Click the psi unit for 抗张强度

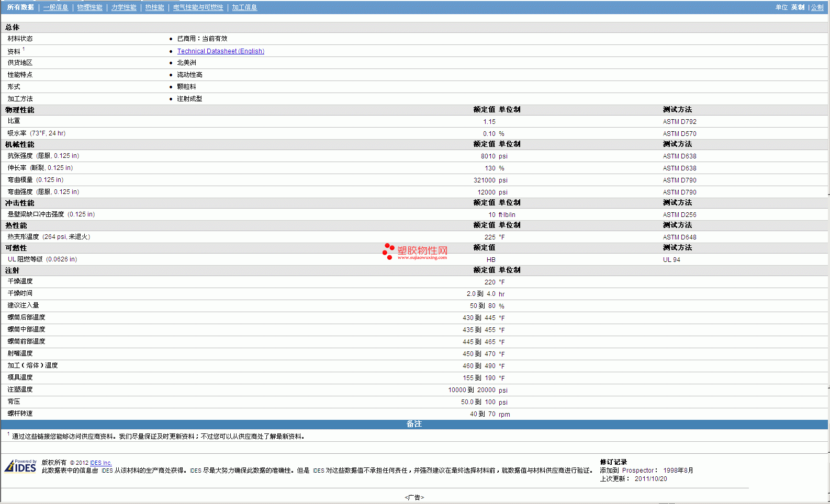[x=503, y=156]
